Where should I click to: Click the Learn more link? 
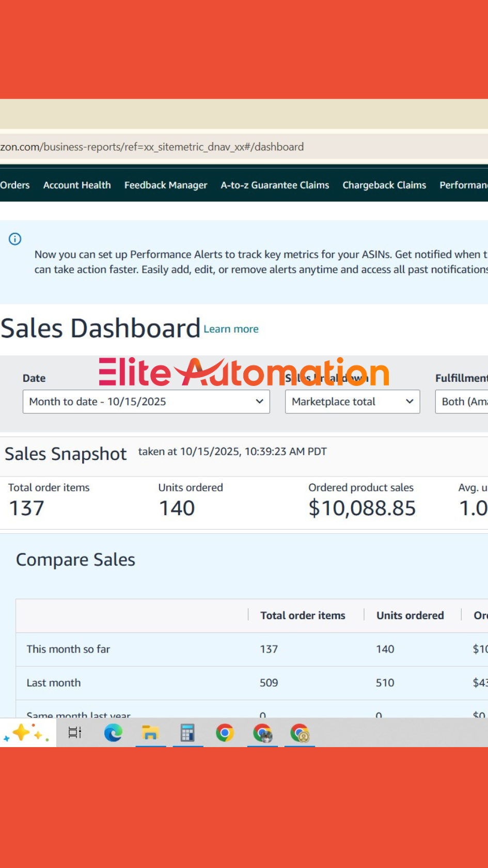tap(231, 329)
